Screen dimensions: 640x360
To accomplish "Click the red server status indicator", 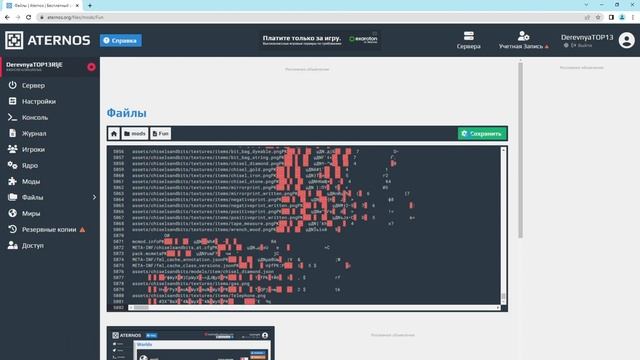I will [91, 67].
